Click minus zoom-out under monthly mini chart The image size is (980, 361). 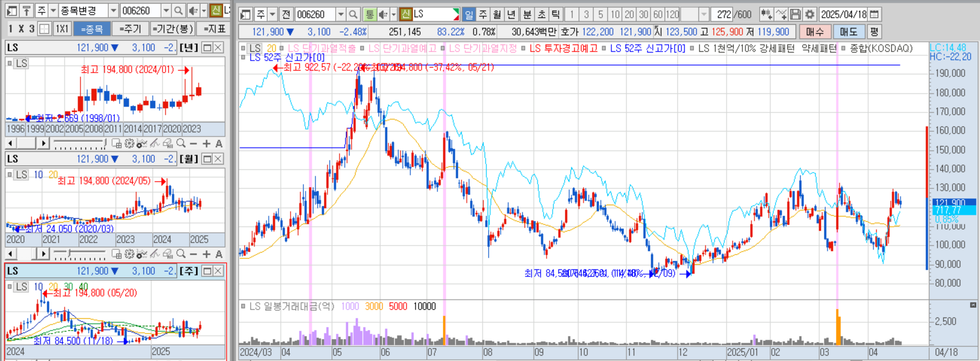click(193, 254)
